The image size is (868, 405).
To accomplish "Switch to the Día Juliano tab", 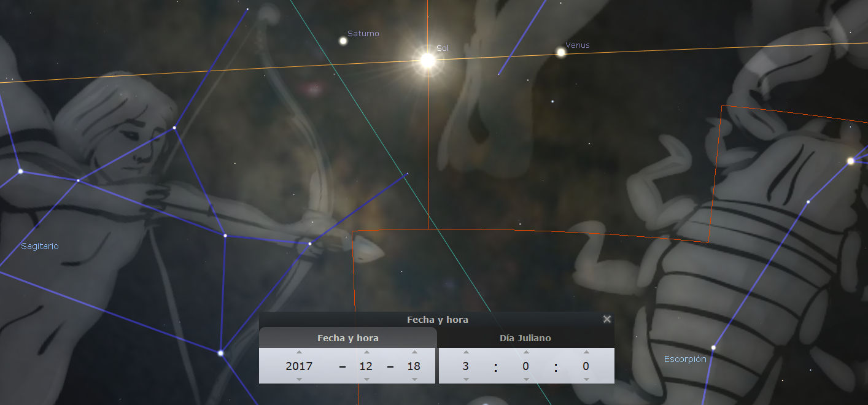I will point(525,338).
